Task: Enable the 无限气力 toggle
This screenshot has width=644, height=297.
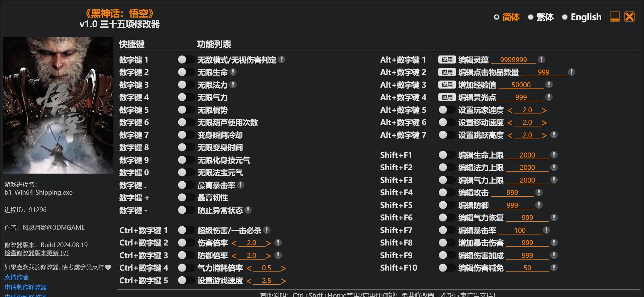Action: [186, 97]
